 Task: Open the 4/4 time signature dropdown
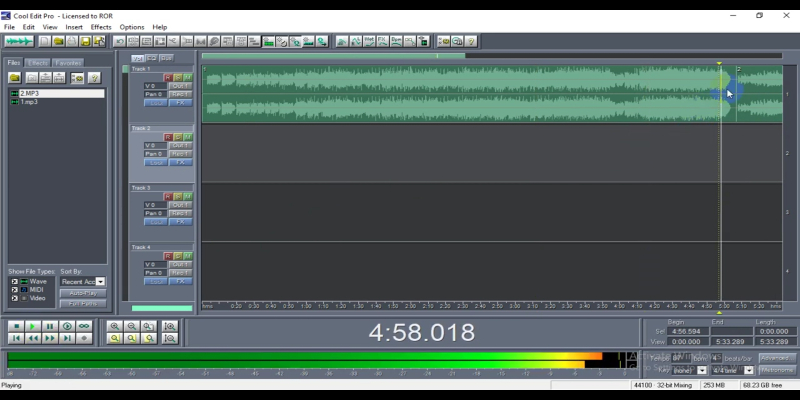click(x=749, y=370)
